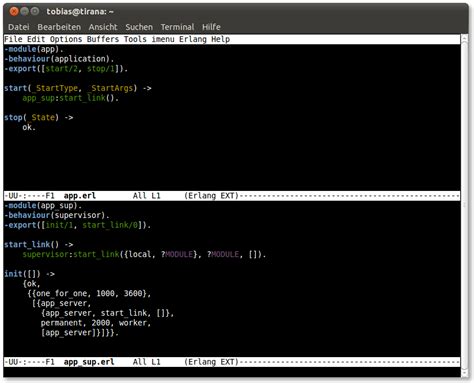This screenshot has width=474, height=383.
Task: Click the {{one_for_one, 1000, 3600}, line
Action: [x=89, y=294]
